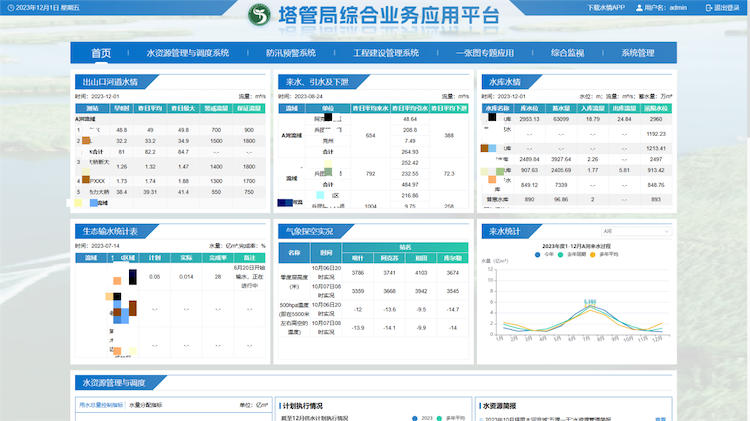Click the 1500 warning flow cell
The width and height of the screenshot is (750, 421).
click(216, 141)
